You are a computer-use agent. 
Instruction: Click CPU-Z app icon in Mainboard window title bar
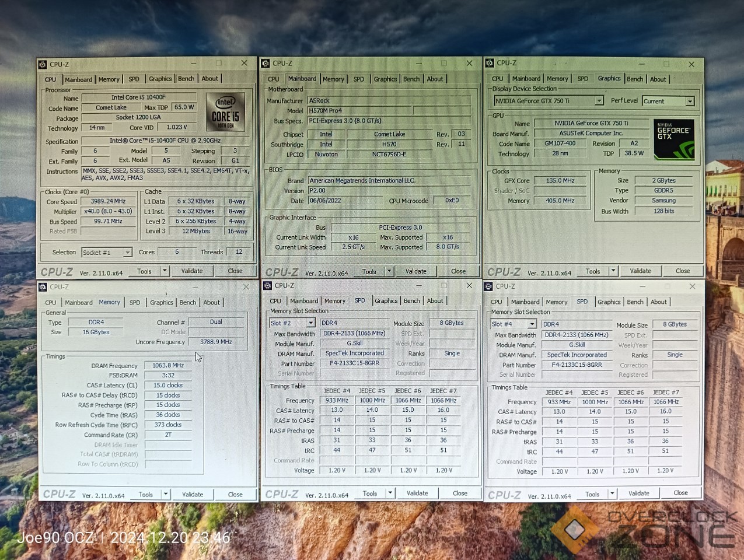(266, 64)
